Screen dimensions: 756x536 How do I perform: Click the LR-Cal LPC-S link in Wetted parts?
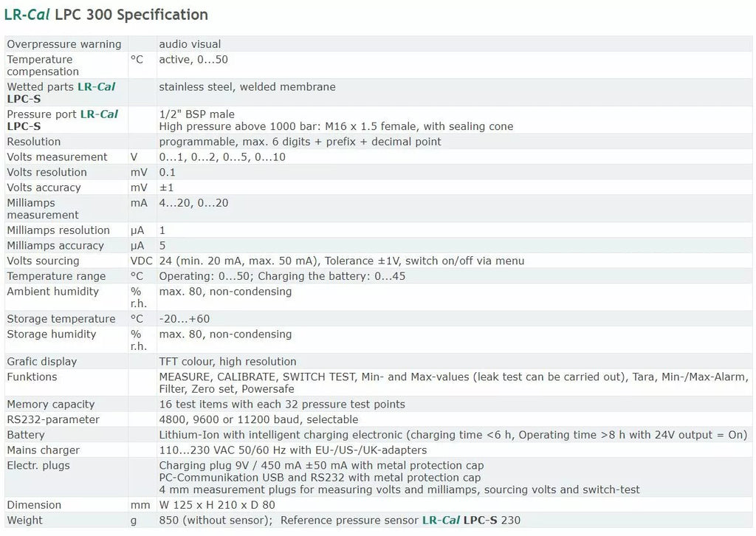pyautogui.click(x=61, y=92)
